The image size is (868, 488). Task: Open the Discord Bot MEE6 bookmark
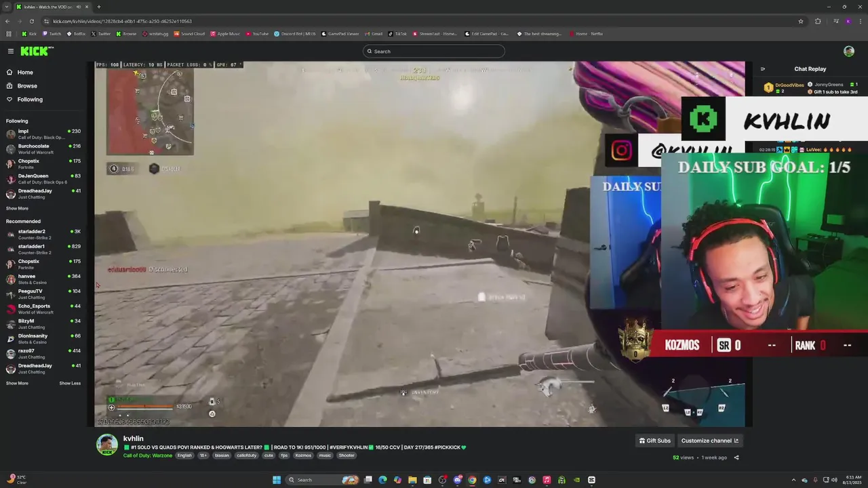tap(295, 34)
